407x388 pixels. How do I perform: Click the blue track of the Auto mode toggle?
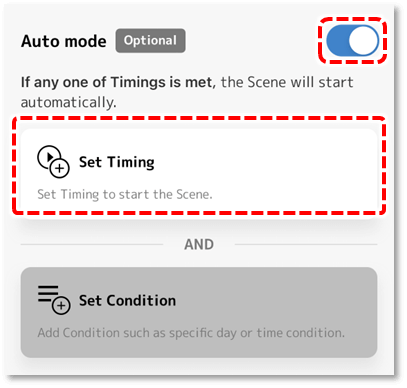(x=337, y=41)
